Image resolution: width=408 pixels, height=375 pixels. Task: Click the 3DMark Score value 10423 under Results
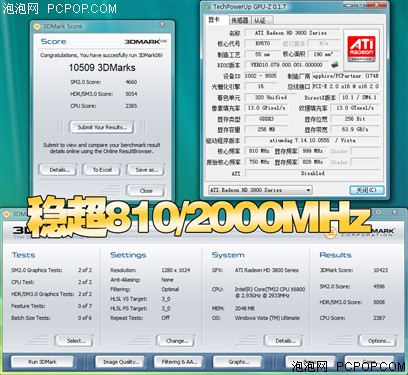pos(381,270)
